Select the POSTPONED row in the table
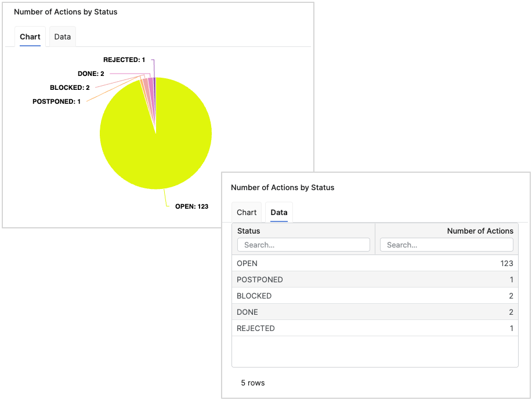The width and height of the screenshot is (532, 400). pos(375,279)
